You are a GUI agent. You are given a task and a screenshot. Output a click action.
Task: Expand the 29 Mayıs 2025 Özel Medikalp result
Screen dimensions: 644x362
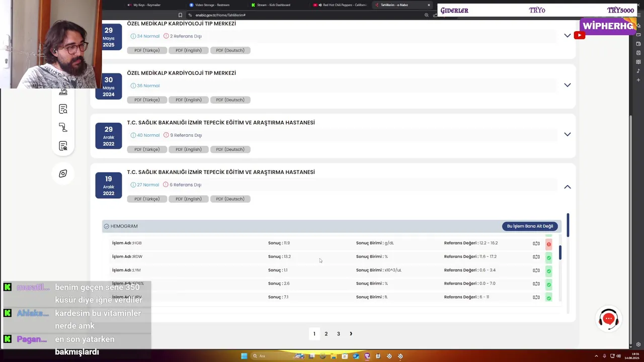click(x=568, y=36)
